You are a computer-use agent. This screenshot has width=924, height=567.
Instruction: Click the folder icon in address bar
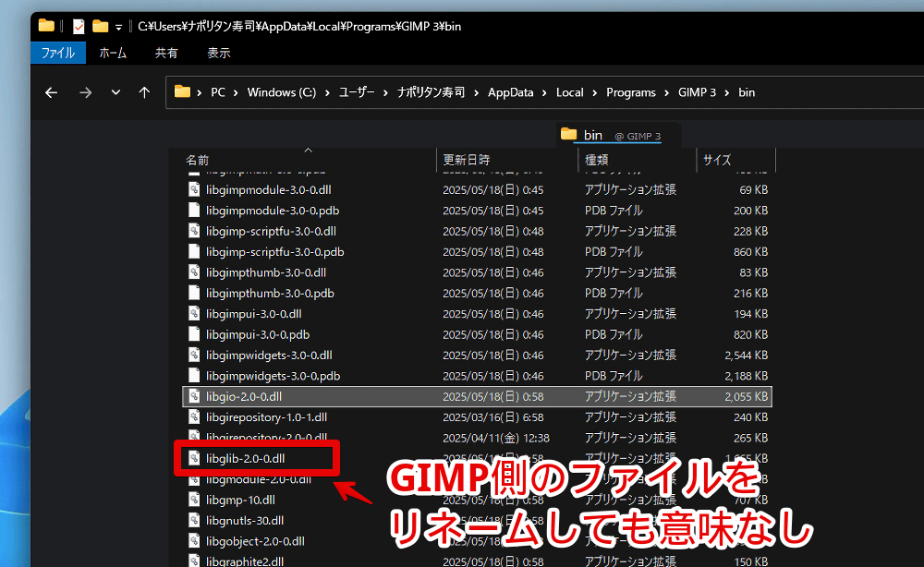point(182,91)
